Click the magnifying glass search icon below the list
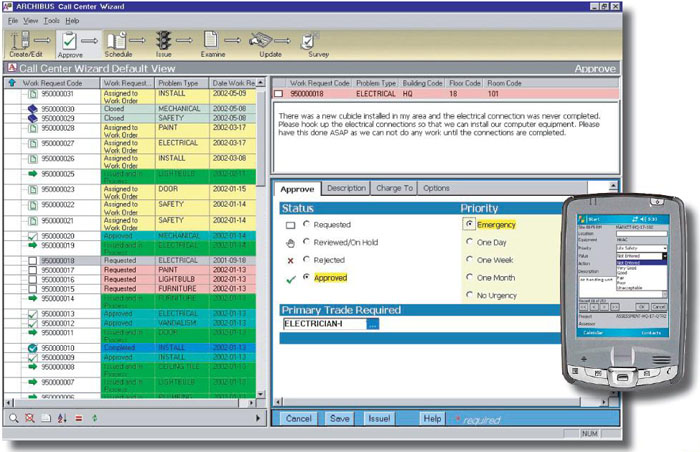 (13, 417)
